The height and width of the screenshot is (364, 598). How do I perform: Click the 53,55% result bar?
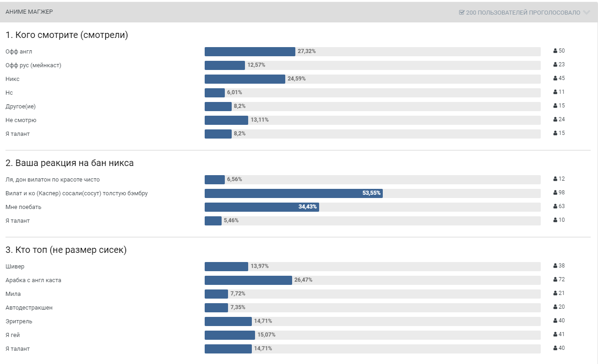click(294, 193)
